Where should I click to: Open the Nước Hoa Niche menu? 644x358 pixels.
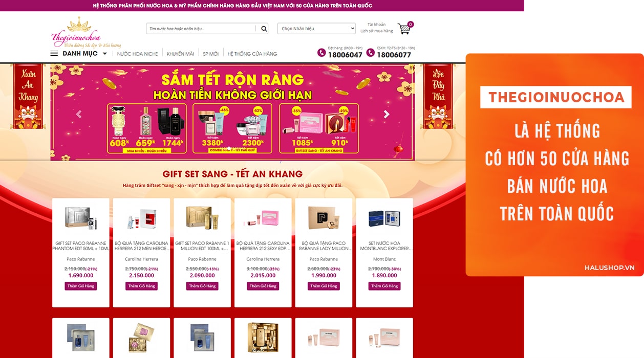point(137,54)
